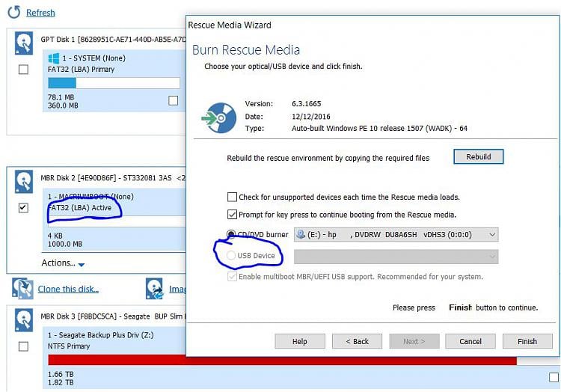Enable Check for unsupported devices checkbox
The image size is (561, 392).
pos(232,197)
